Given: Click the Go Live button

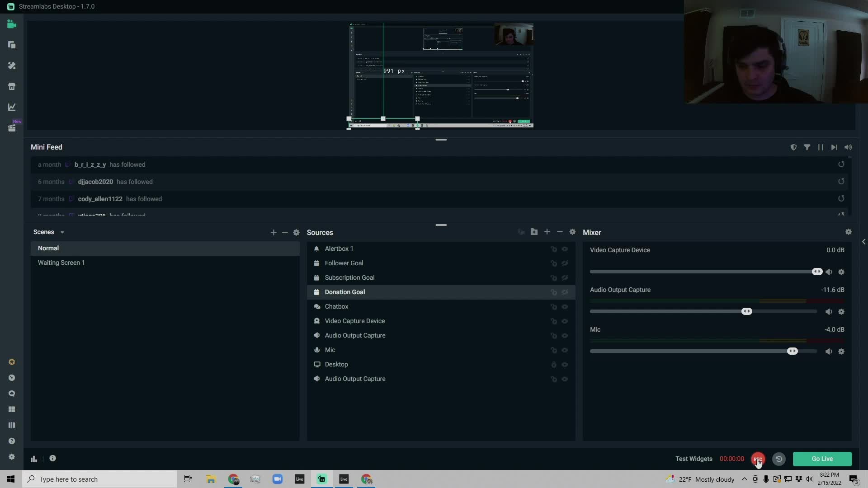Looking at the screenshot, I should click(x=822, y=459).
